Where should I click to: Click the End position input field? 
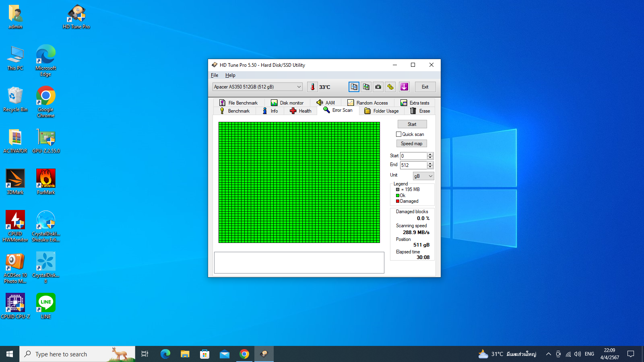(x=413, y=165)
